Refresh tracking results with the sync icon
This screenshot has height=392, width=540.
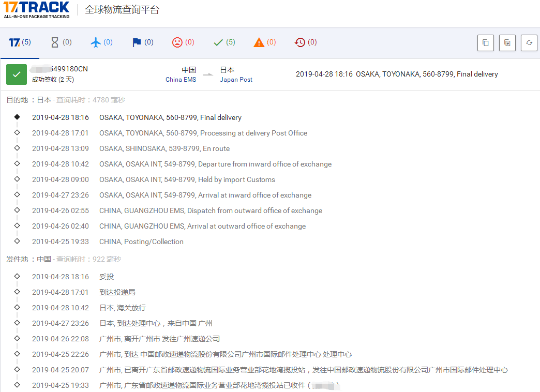pos(529,43)
